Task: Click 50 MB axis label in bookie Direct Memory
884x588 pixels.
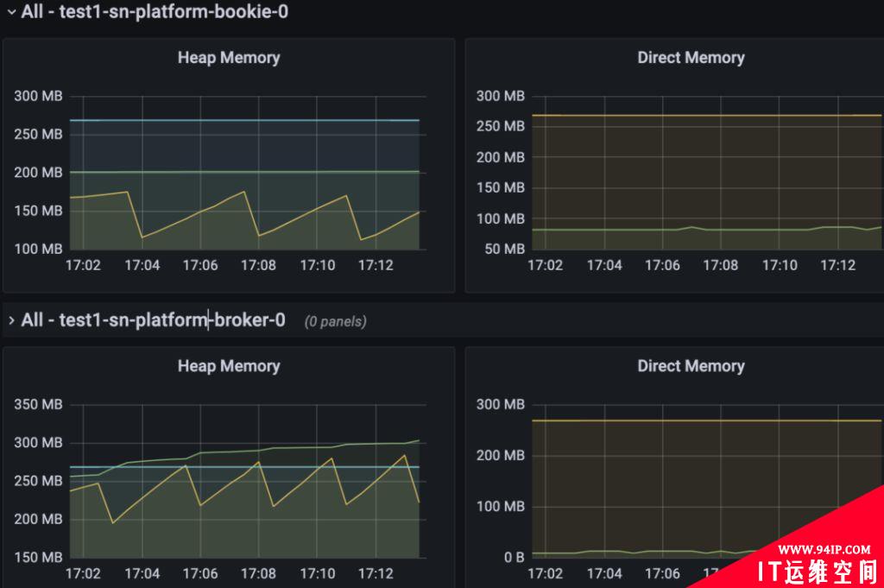Action: click(504, 249)
